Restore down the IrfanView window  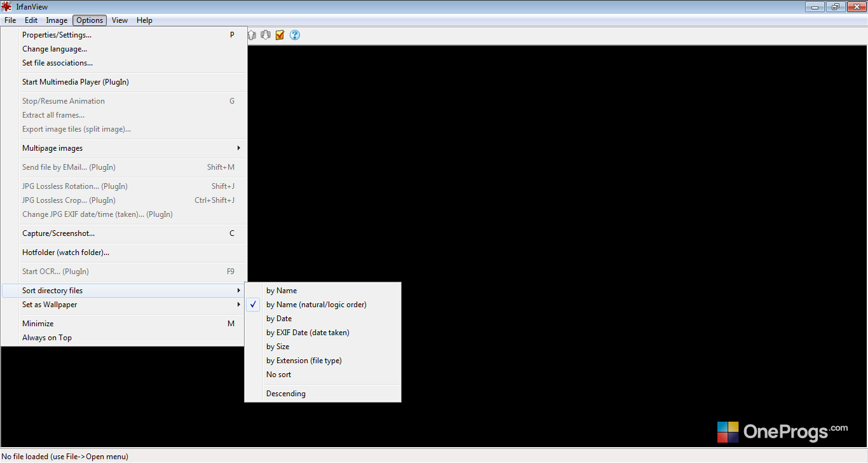[x=835, y=6]
